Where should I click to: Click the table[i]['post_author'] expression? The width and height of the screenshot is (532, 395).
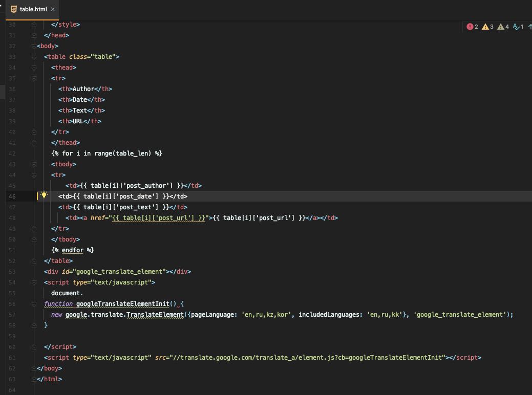pyautogui.click(x=132, y=185)
